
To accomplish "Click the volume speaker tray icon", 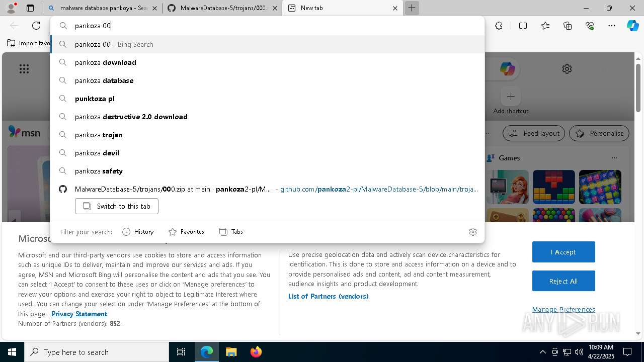I will [x=579, y=352].
